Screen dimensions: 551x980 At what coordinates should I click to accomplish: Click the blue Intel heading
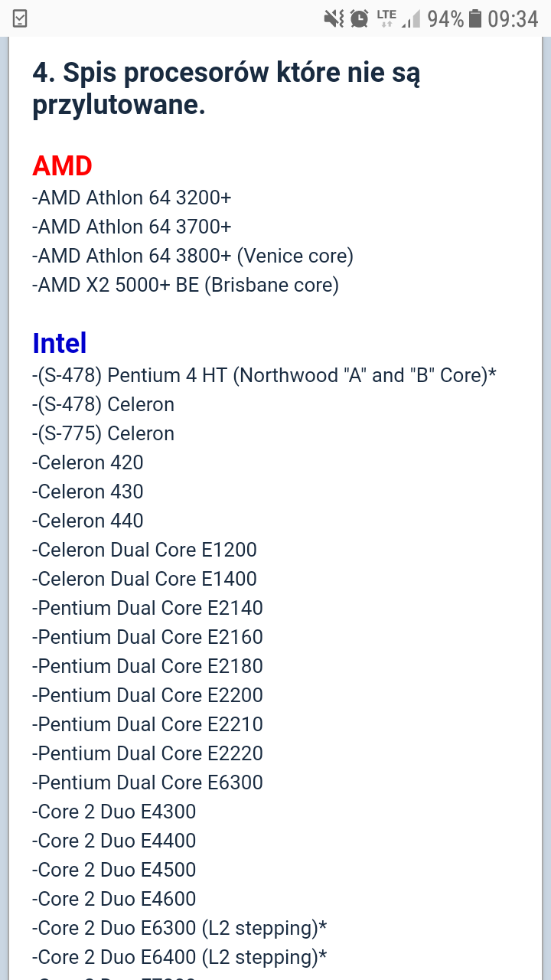pos(60,343)
